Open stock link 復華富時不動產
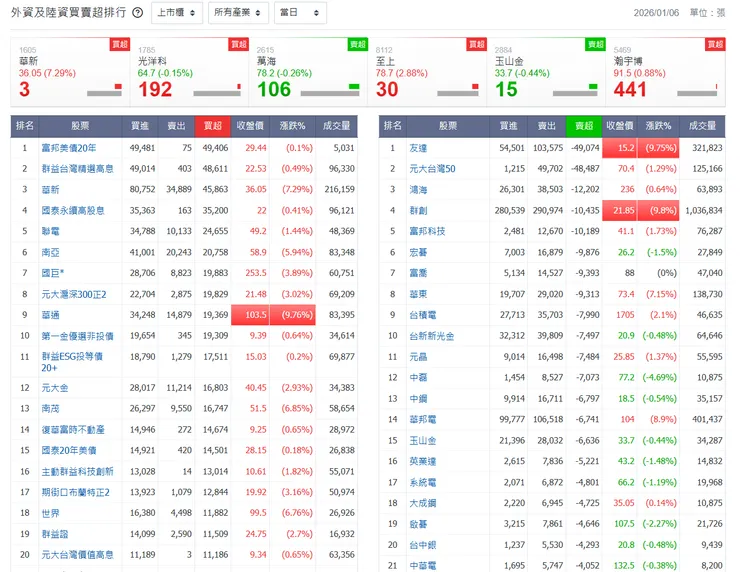The height and width of the screenshot is (572, 740). click(73, 430)
